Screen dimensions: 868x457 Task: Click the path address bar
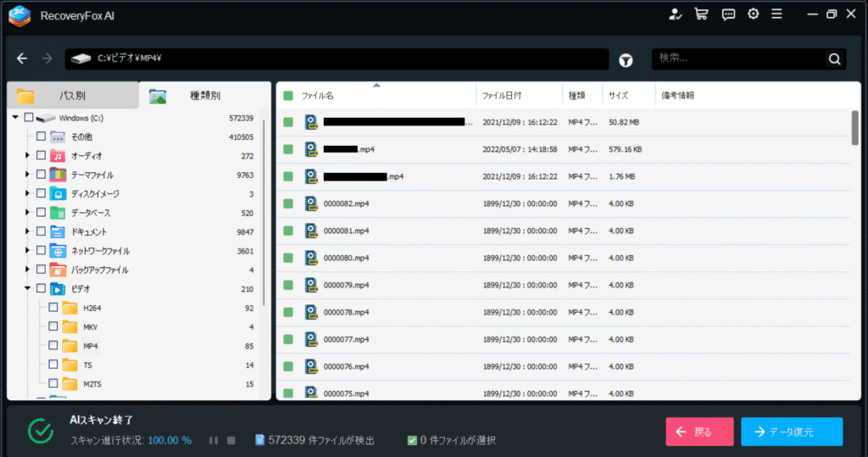337,59
